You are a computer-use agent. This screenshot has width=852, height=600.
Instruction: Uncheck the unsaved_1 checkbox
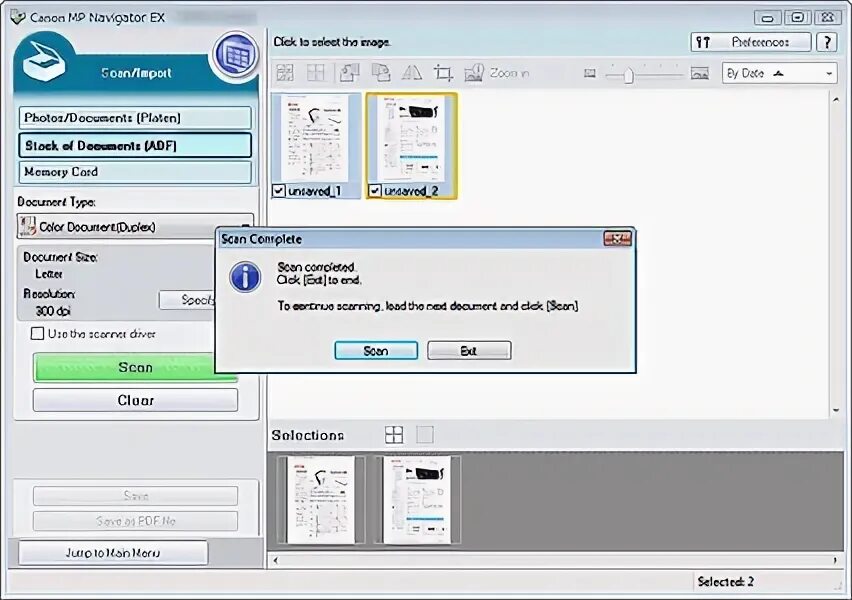click(x=278, y=191)
